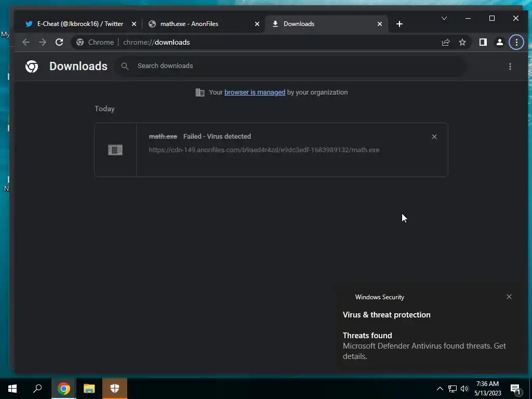The width and height of the screenshot is (532, 399).
Task: Click the search magnifier in Downloads
Action: tap(125, 66)
